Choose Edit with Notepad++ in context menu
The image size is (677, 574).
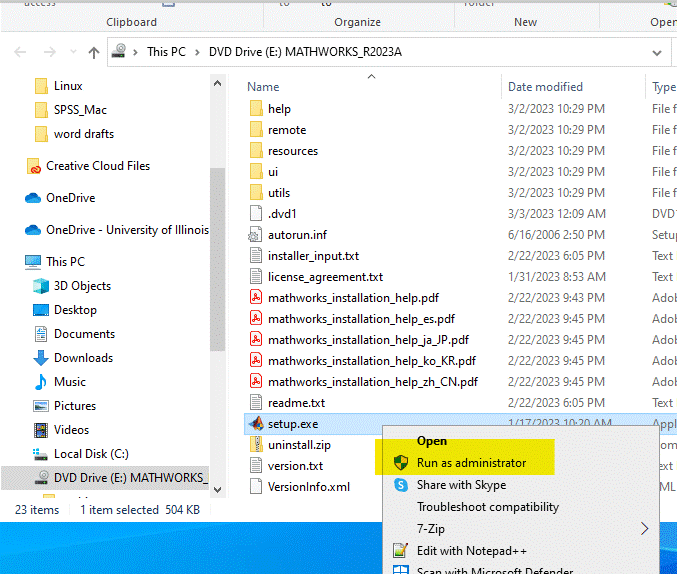[x=521, y=551]
